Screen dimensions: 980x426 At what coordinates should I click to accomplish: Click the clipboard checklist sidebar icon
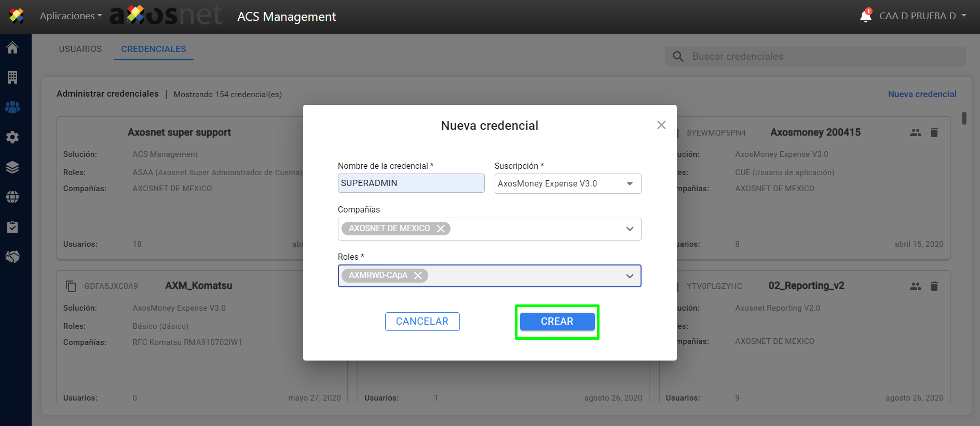tap(12, 227)
